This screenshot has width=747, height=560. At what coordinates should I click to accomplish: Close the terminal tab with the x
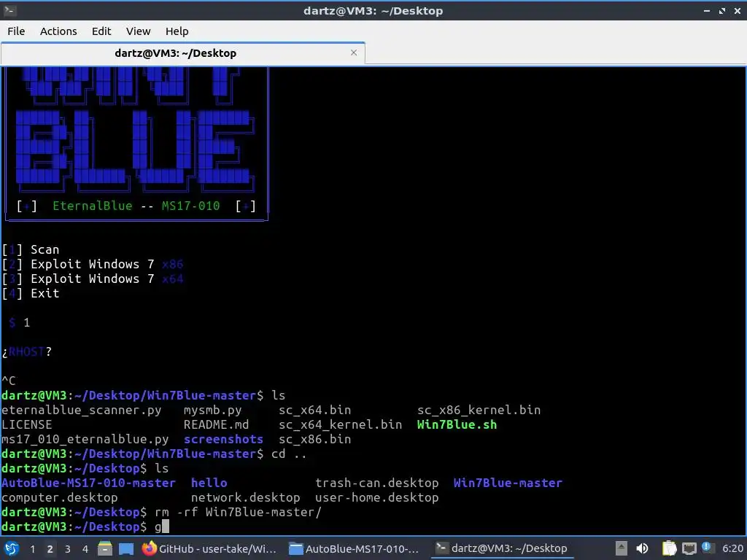[354, 52]
